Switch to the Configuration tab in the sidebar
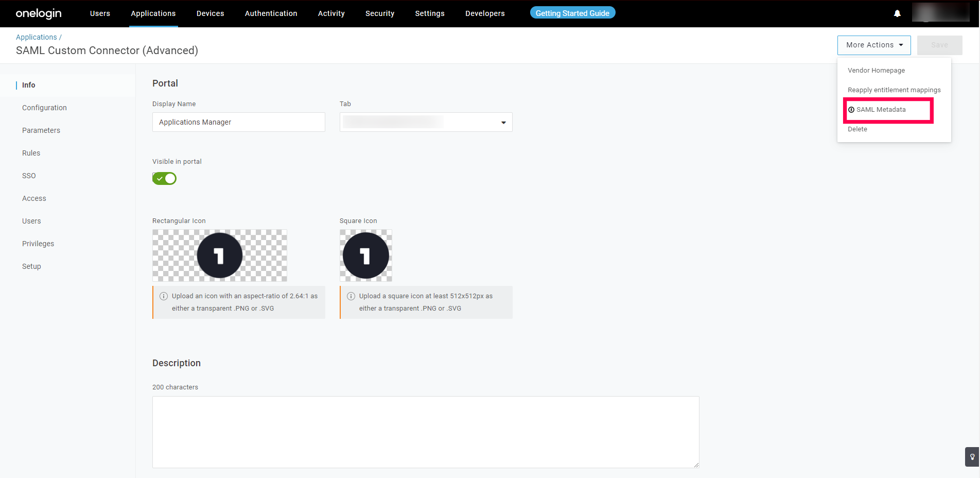 (x=44, y=108)
